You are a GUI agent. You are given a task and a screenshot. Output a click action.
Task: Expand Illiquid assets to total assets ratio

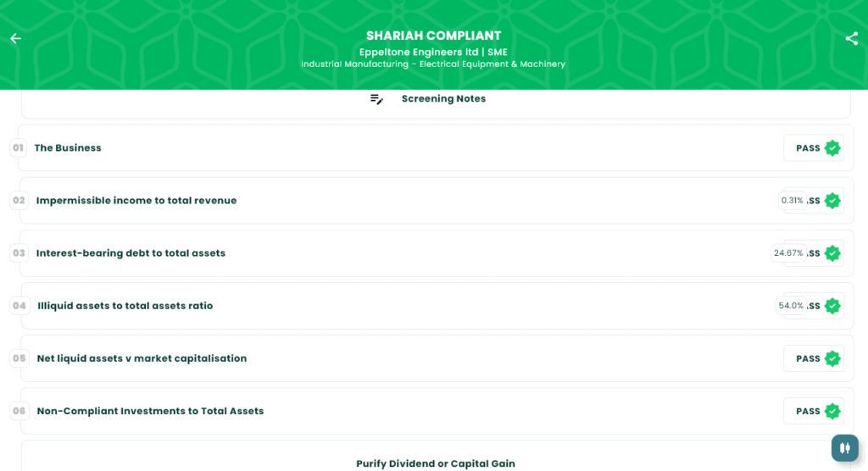pos(437,306)
